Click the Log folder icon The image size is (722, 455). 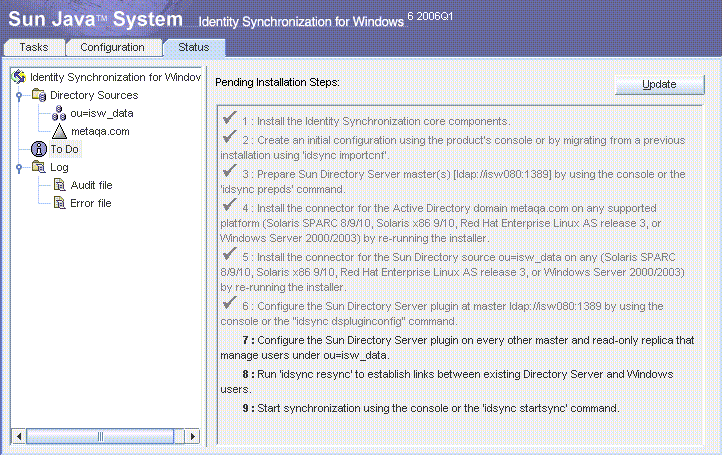[39, 167]
